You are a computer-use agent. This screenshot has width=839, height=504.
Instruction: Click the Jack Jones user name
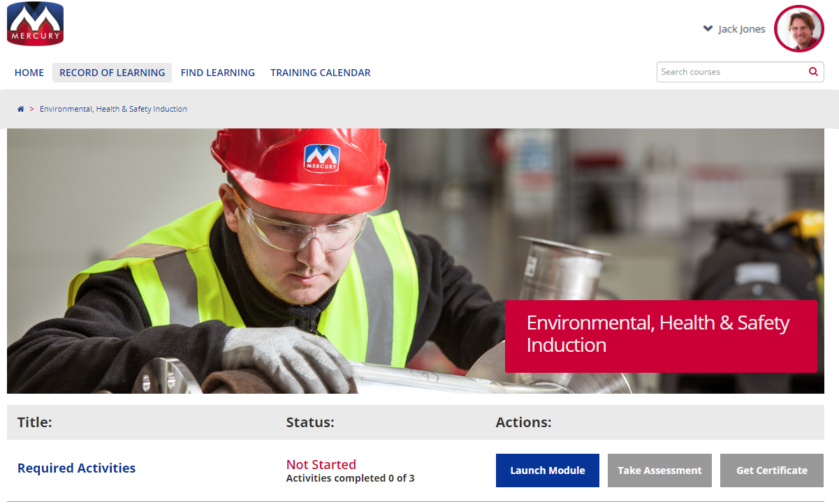[742, 29]
